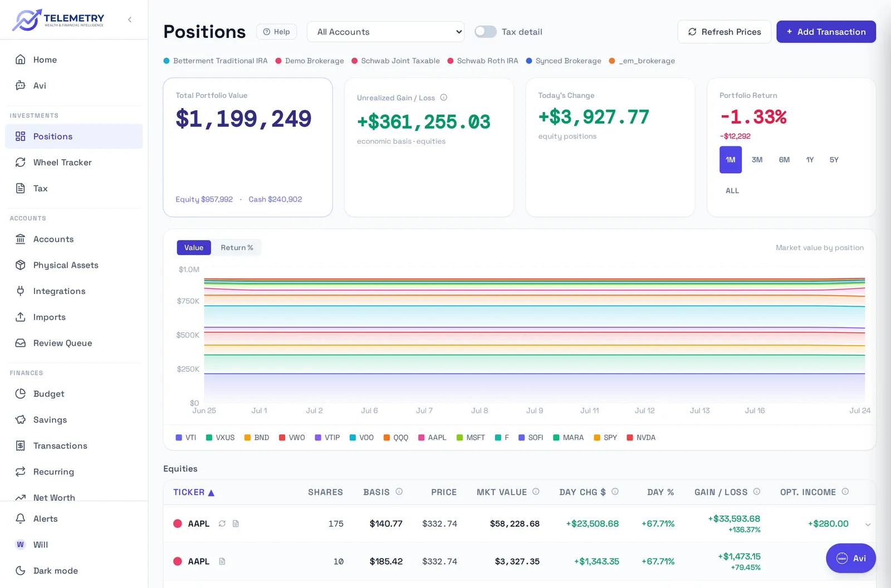Click the DAY CHG $ info icon
This screenshot has height=588, width=891.
tap(615, 492)
